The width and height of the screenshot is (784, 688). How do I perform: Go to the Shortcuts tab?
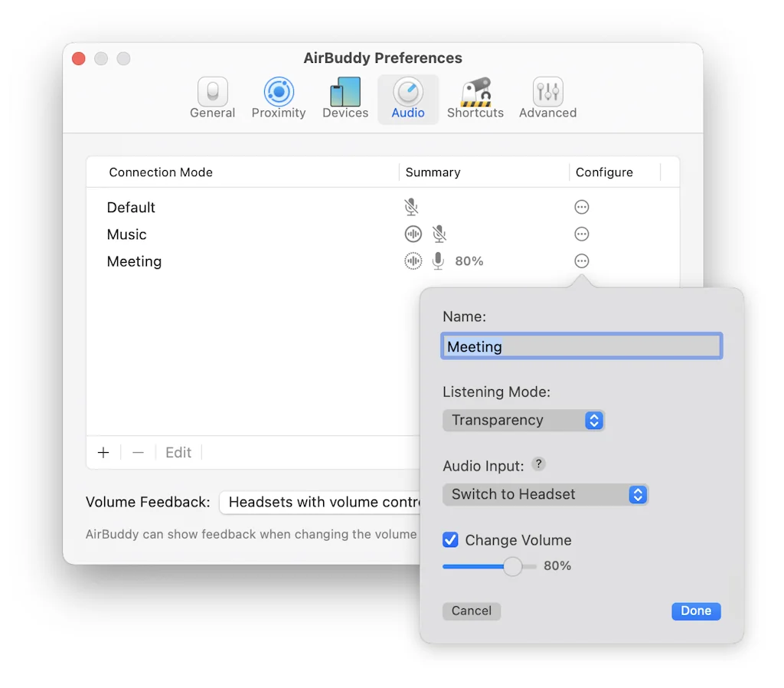click(x=475, y=99)
